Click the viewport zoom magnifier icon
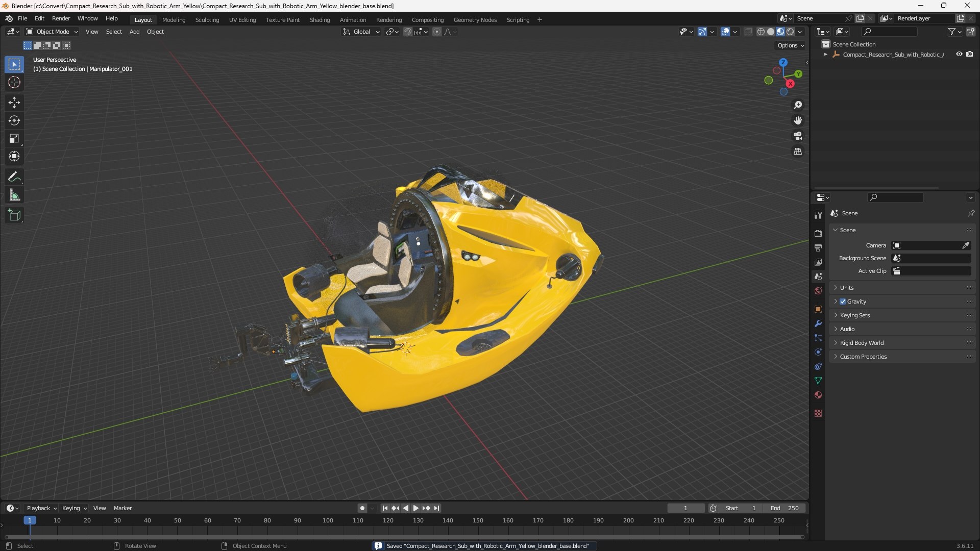 tap(798, 105)
